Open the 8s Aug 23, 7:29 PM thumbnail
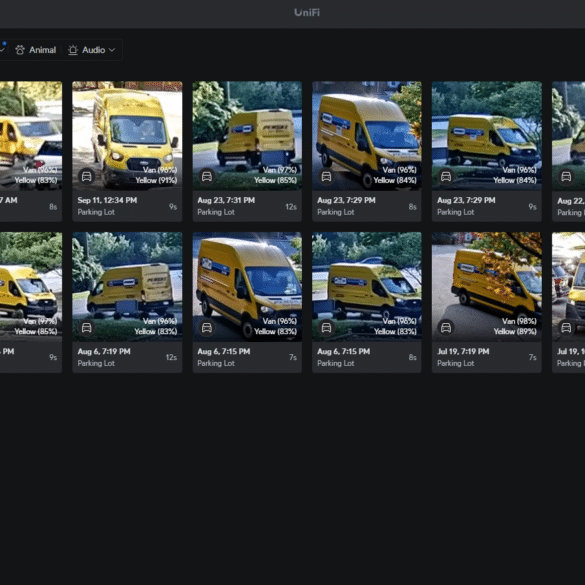Image resolution: width=585 pixels, height=585 pixels. pos(367,136)
